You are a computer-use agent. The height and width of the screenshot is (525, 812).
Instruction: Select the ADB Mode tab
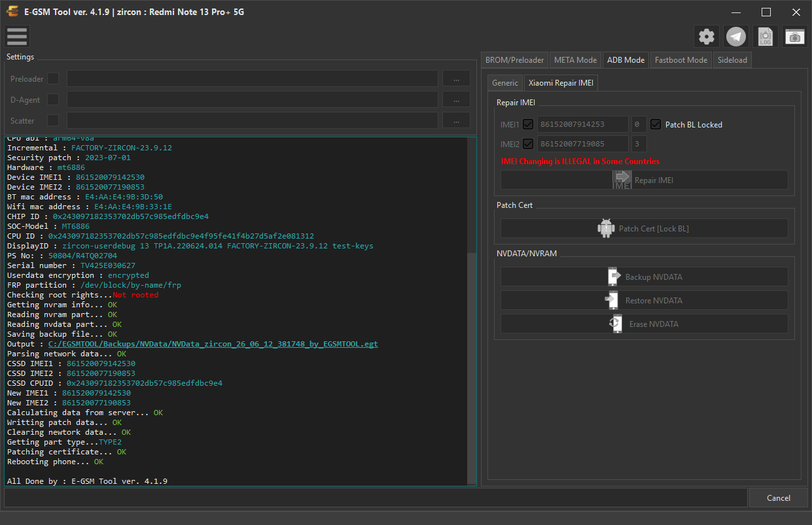626,59
